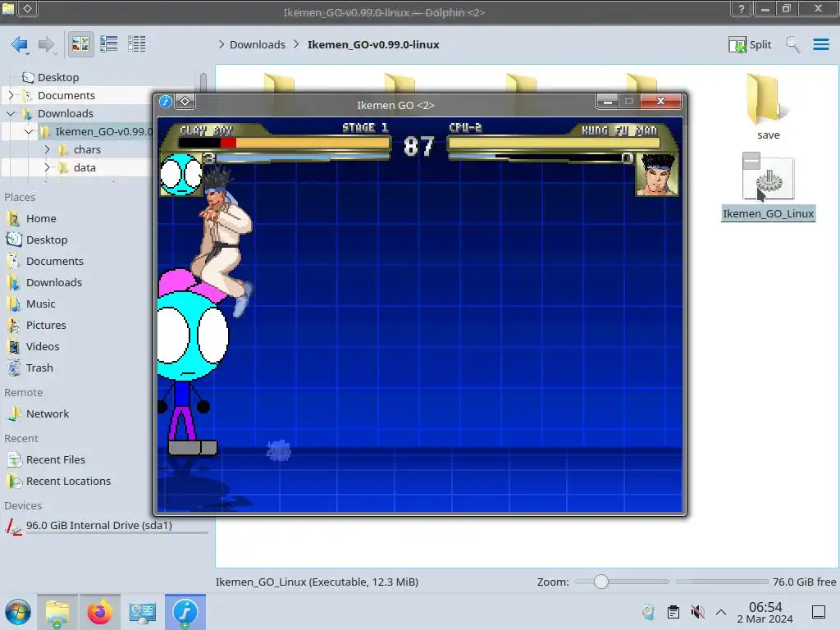Open Recent Files in Places
840x630 pixels.
coord(46,459)
